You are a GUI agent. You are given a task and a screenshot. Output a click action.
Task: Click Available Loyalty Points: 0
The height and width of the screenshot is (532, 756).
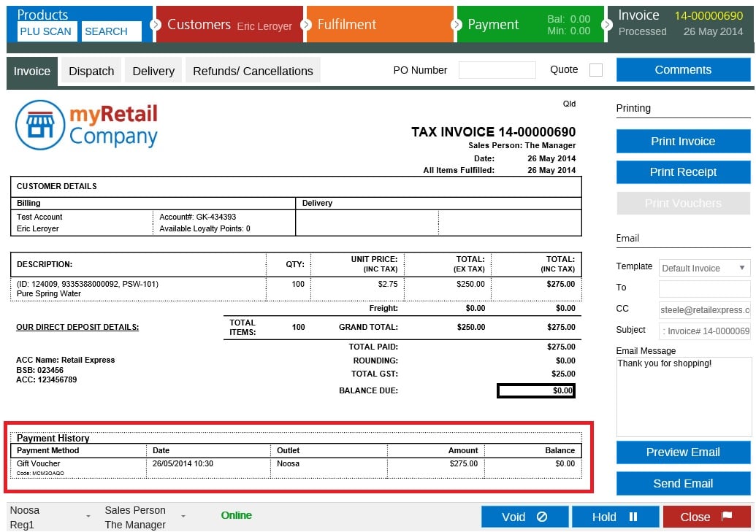pyautogui.click(x=205, y=229)
